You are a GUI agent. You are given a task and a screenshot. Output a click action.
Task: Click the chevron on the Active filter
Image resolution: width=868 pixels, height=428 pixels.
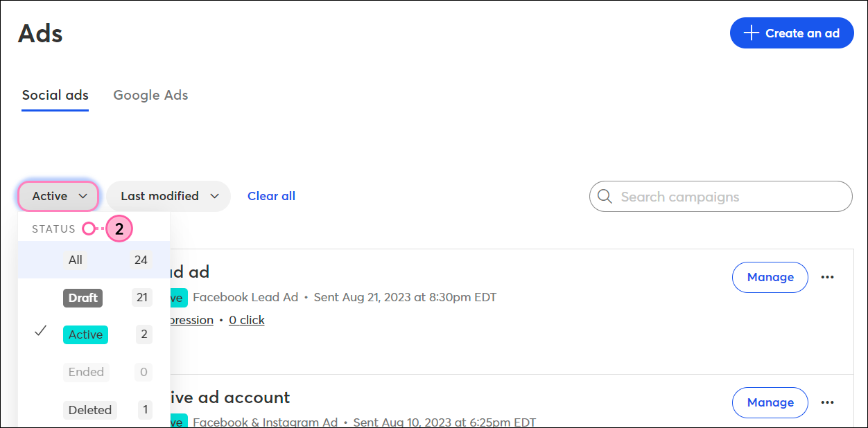click(x=83, y=197)
